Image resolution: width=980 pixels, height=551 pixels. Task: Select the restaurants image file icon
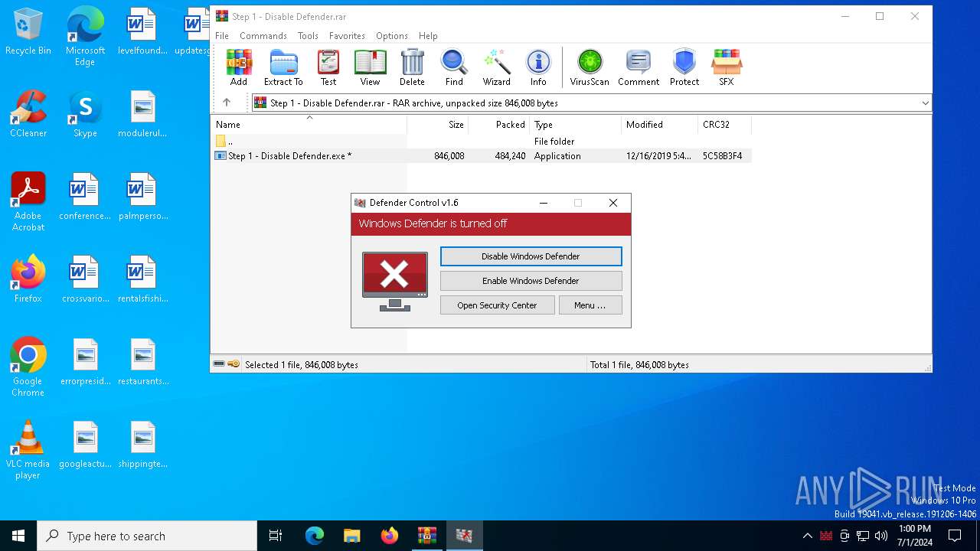pyautogui.click(x=142, y=362)
